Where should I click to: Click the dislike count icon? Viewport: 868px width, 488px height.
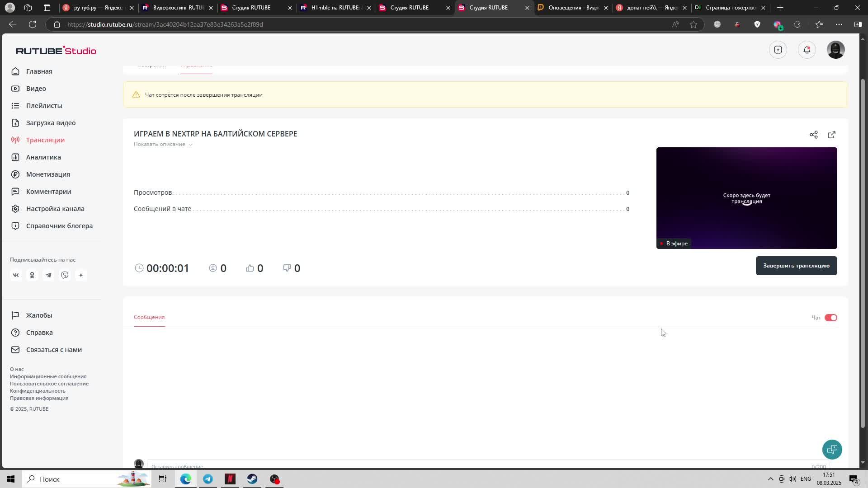[287, 268]
